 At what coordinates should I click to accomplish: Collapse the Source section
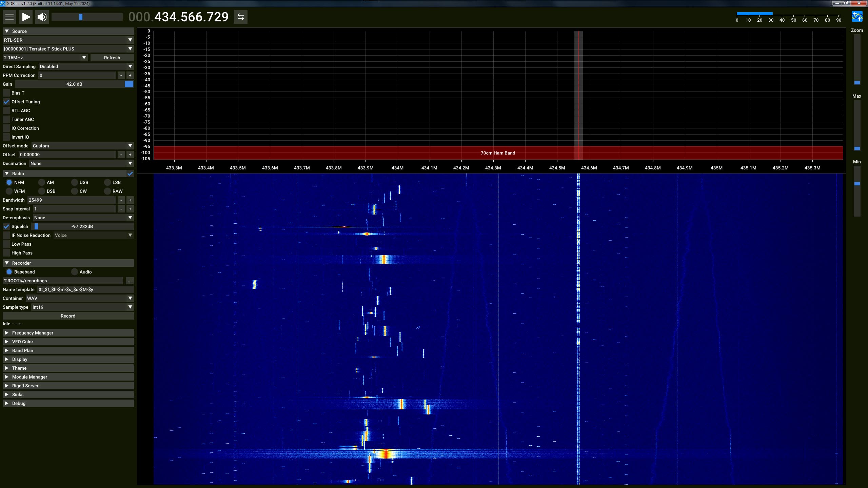click(68, 31)
